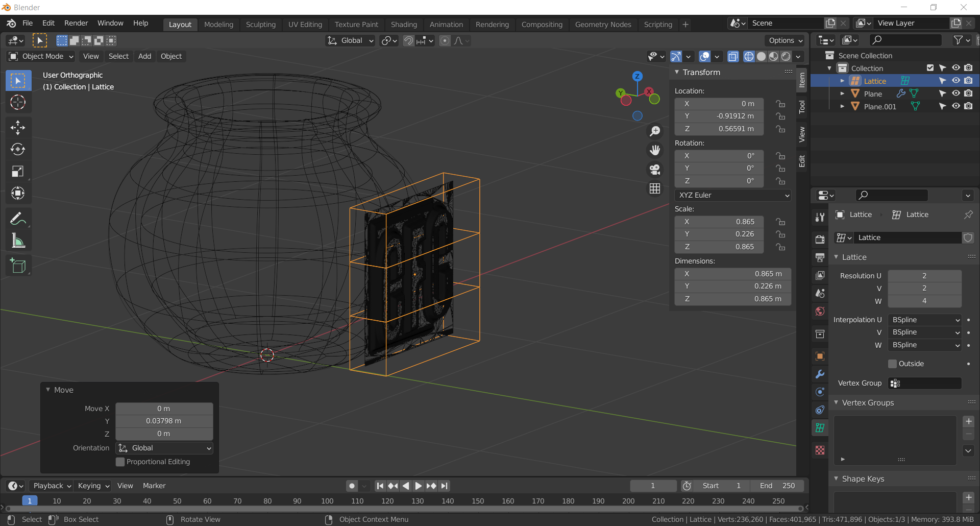This screenshot has height=526, width=980.
Task: Open the Render properties tab
Action: click(820, 240)
